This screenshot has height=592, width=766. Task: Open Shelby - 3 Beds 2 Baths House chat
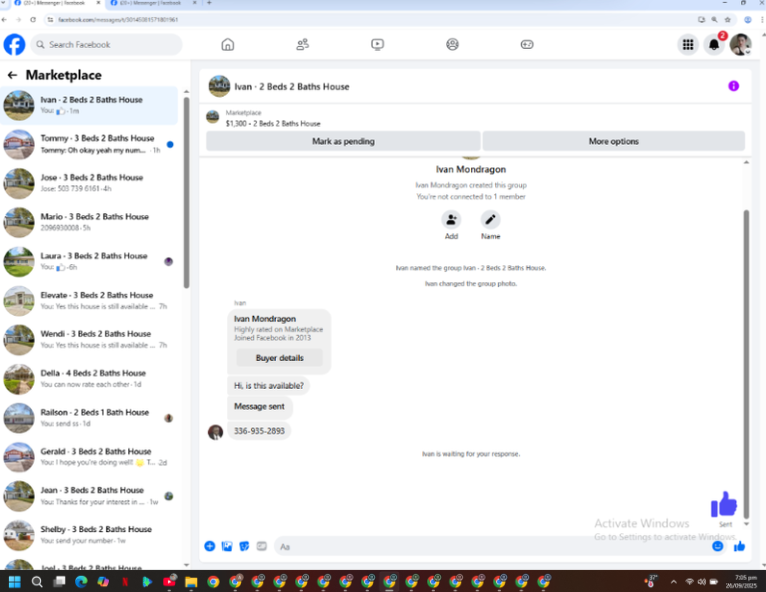(x=89, y=535)
